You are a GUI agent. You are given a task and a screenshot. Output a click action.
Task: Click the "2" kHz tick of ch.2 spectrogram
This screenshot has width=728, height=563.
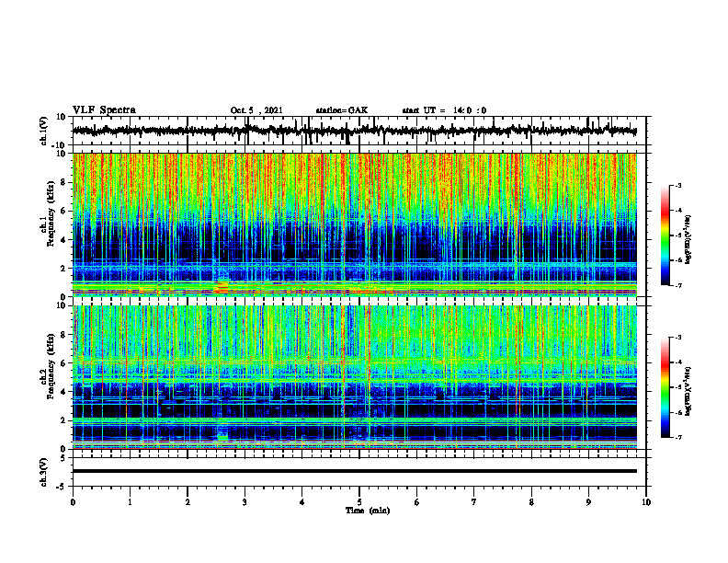coord(63,420)
